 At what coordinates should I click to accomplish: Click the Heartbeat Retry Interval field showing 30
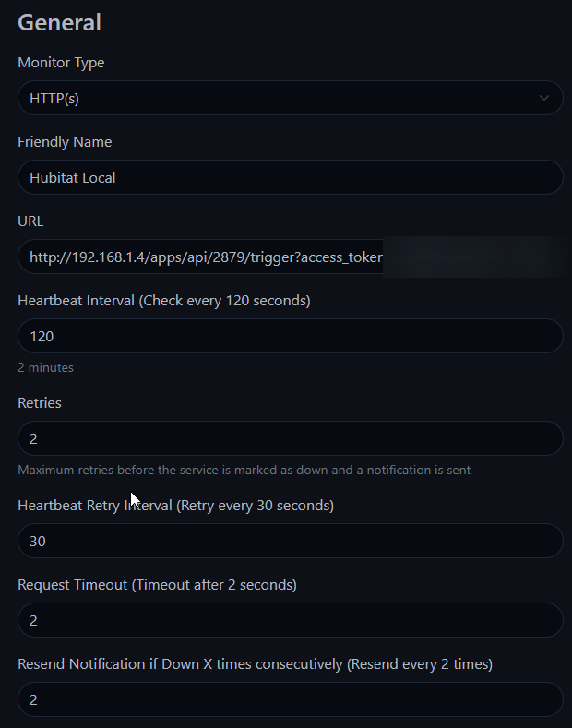pyautogui.click(x=290, y=542)
